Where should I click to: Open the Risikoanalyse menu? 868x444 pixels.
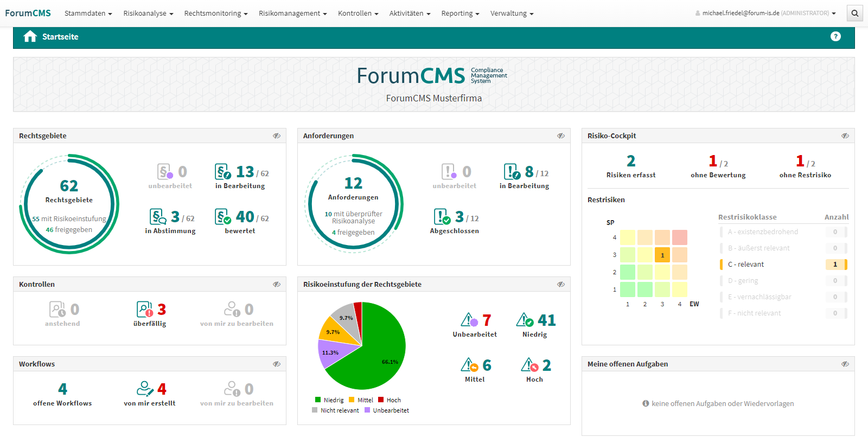148,14
